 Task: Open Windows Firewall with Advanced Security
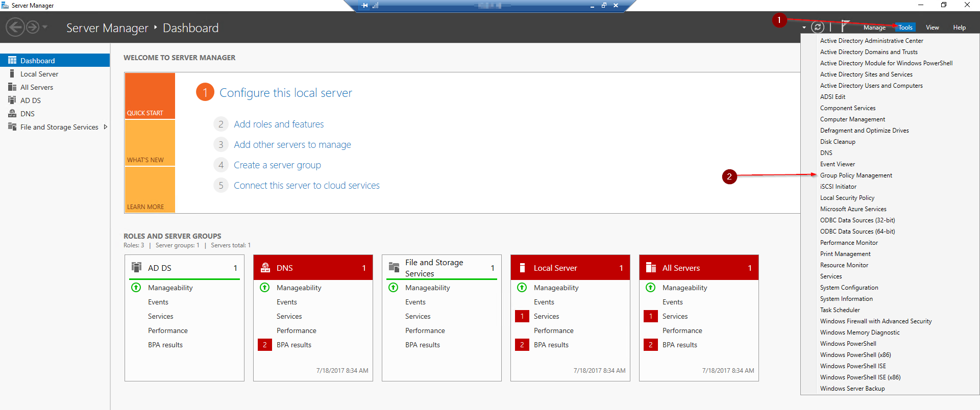[x=876, y=321]
